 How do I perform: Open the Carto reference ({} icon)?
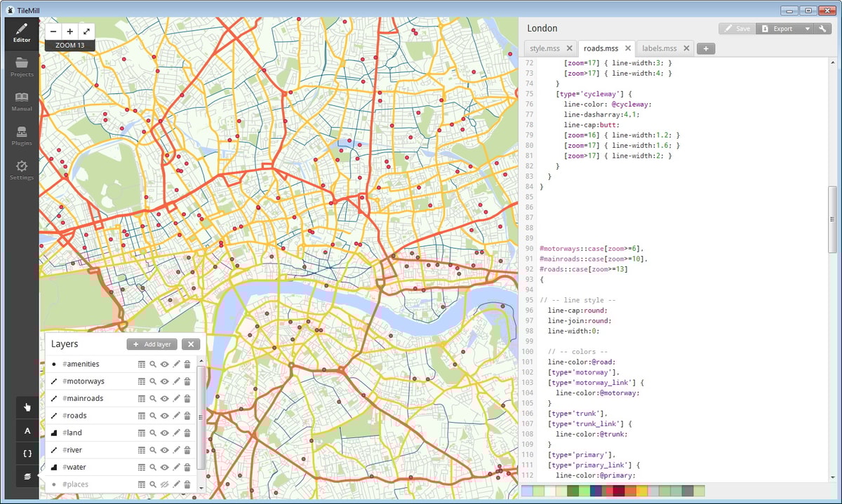tap(27, 453)
